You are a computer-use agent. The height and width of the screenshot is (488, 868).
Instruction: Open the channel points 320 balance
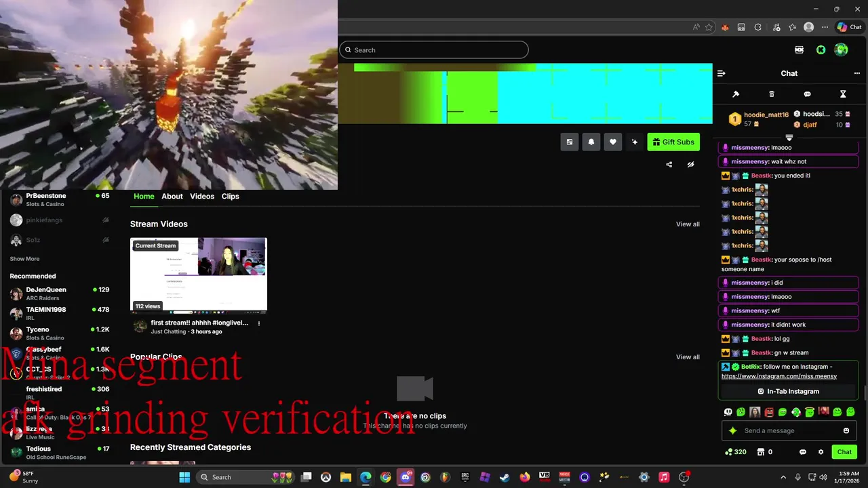[736, 452]
